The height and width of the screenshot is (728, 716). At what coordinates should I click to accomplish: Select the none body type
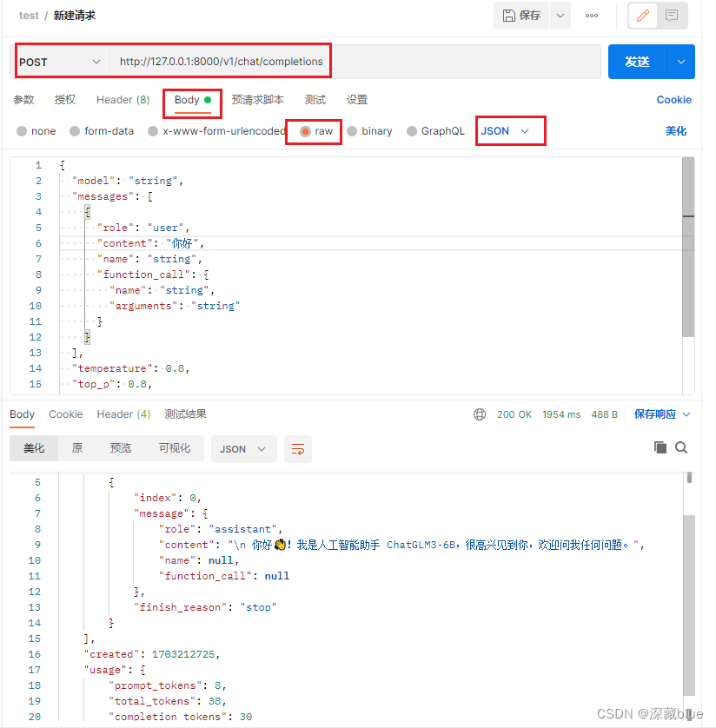pos(36,131)
